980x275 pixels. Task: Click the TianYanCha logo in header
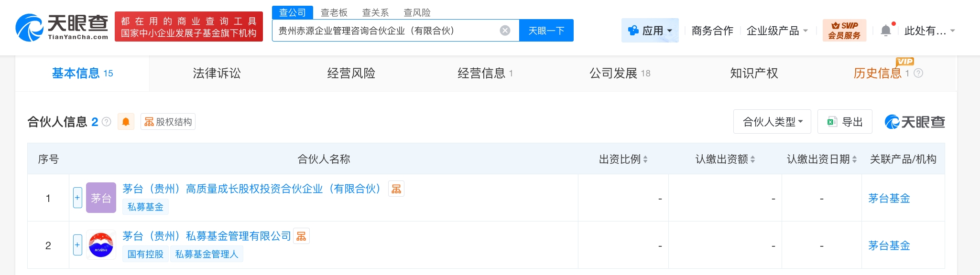point(62,27)
